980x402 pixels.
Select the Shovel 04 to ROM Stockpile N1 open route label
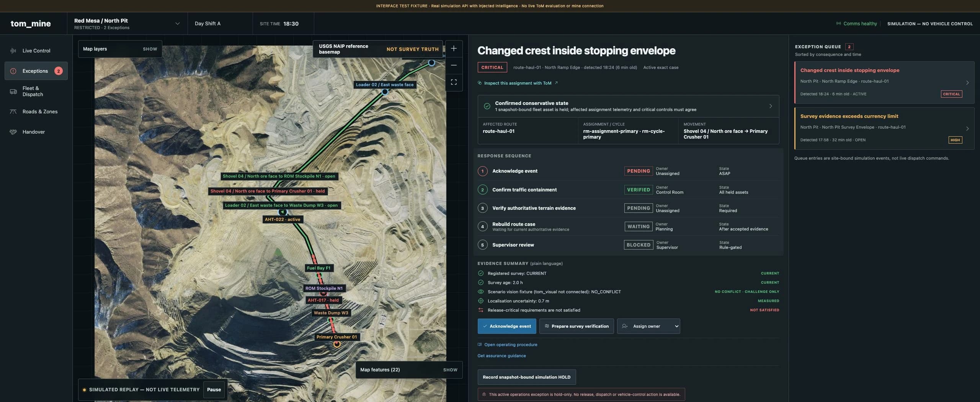click(279, 176)
